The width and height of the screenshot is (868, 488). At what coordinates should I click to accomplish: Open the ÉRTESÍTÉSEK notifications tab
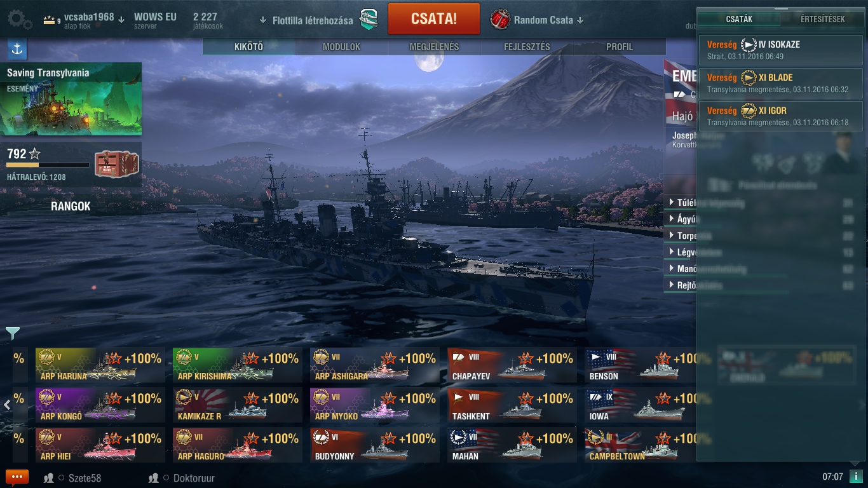[x=823, y=19]
